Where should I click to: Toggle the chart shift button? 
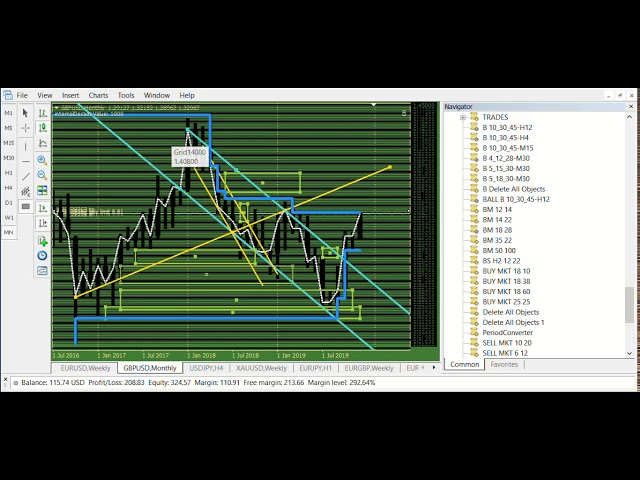point(42,223)
